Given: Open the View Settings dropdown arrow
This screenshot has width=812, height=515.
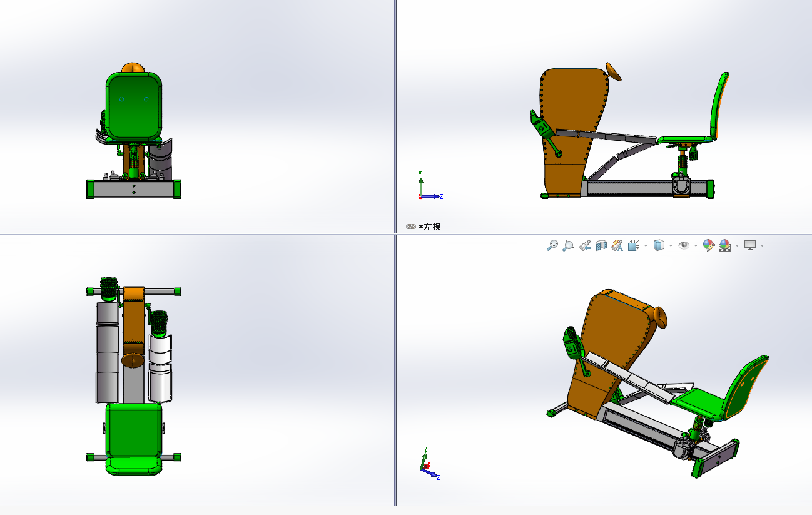Looking at the screenshot, I should click(762, 245).
